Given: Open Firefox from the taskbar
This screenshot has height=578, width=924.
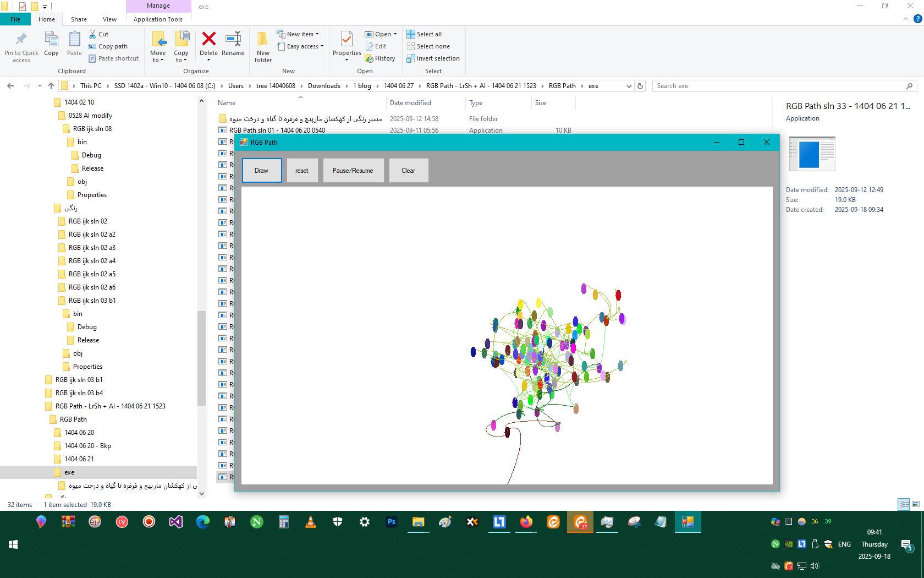Looking at the screenshot, I should pyautogui.click(x=526, y=522).
